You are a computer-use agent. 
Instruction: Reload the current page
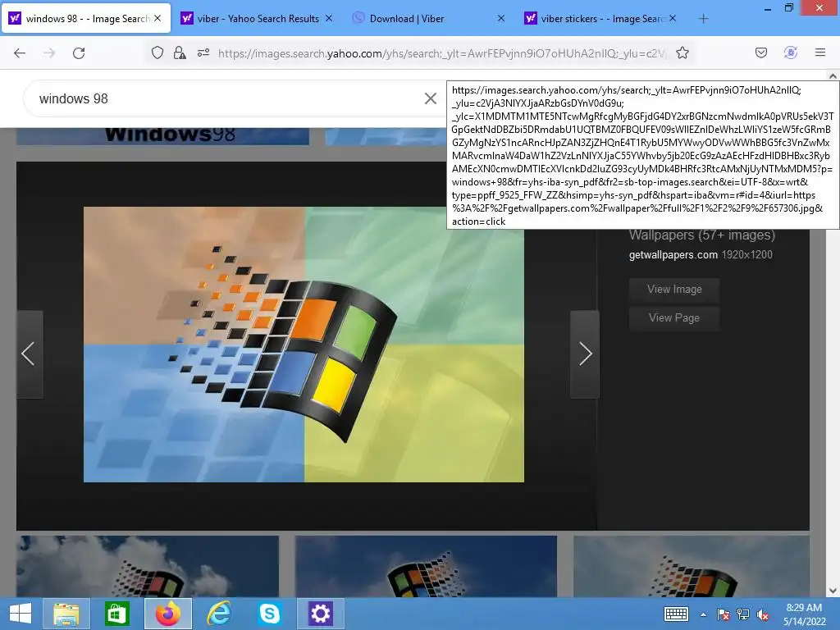pos(79,53)
